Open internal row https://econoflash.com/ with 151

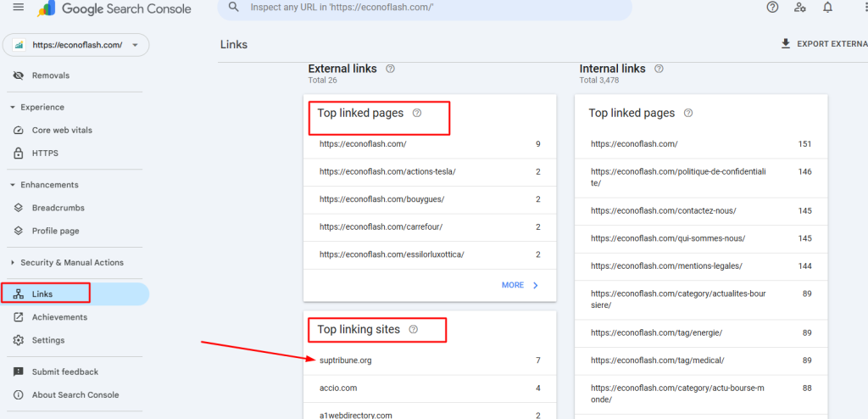coord(701,144)
